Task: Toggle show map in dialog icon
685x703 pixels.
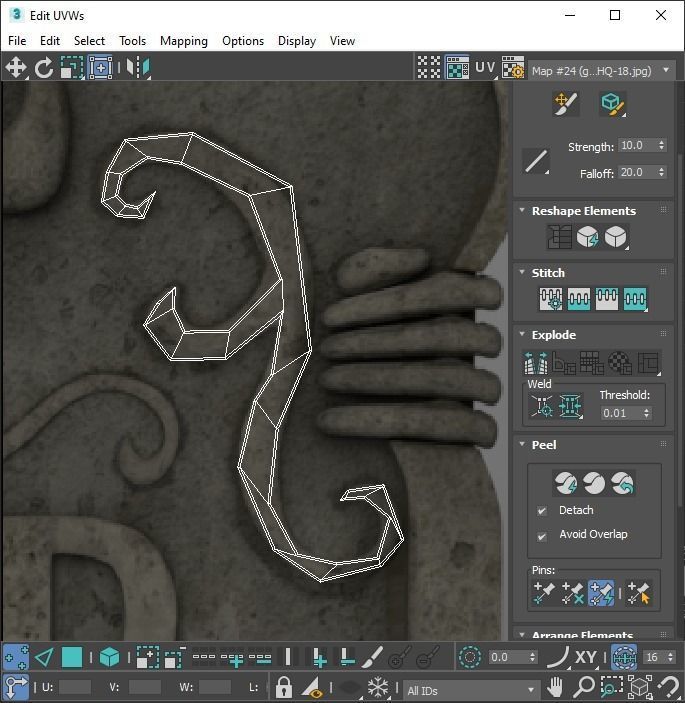Action: click(x=457, y=68)
